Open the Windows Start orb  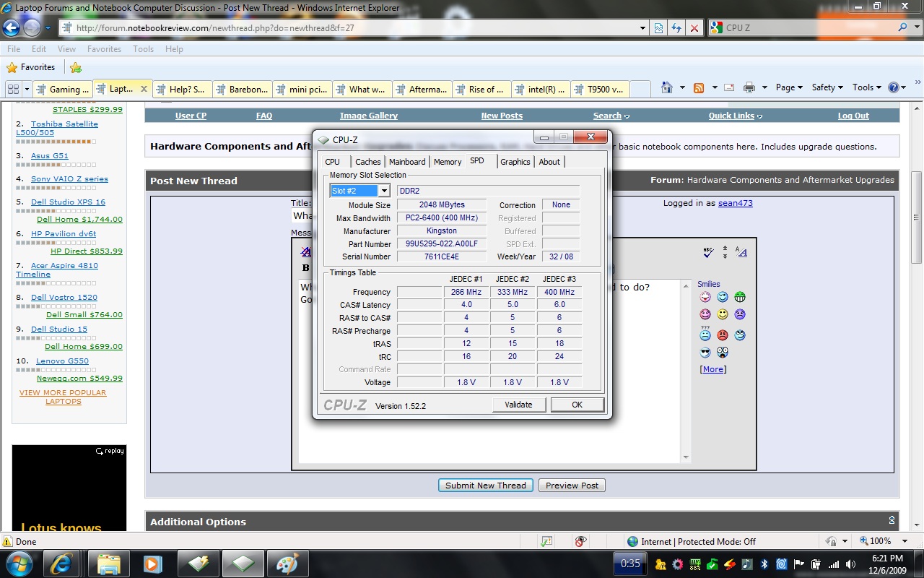pyautogui.click(x=19, y=563)
